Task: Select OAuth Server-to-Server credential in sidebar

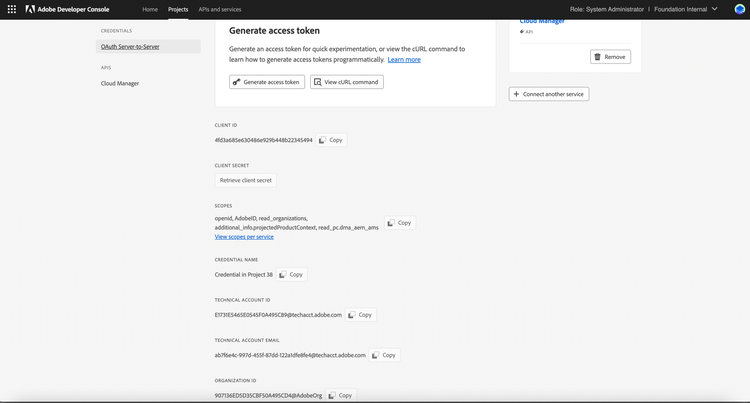Action: (148, 46)
